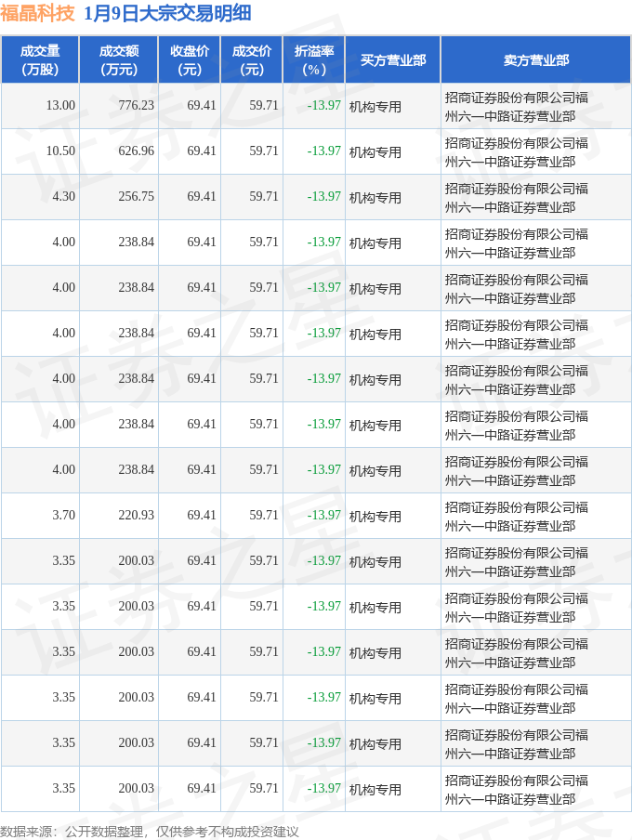The width and height of the screenshot is (632, 840).
Task: Click the 收盘价(元) column header
Action: (x=190, y=59)
